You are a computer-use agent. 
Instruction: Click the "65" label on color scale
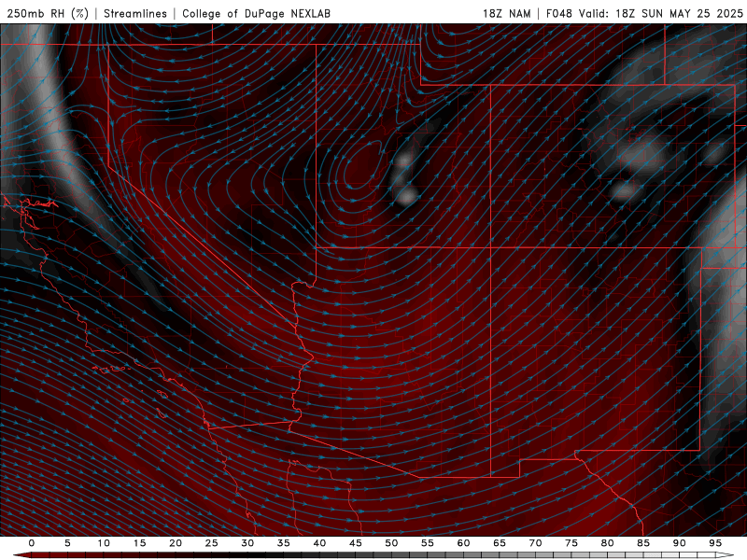[500, 543]
